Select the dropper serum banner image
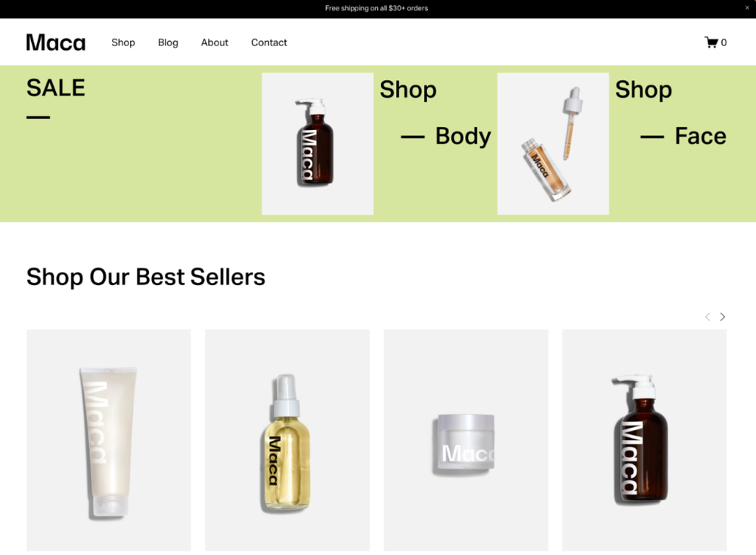756x555 pixels. point(553,144)
